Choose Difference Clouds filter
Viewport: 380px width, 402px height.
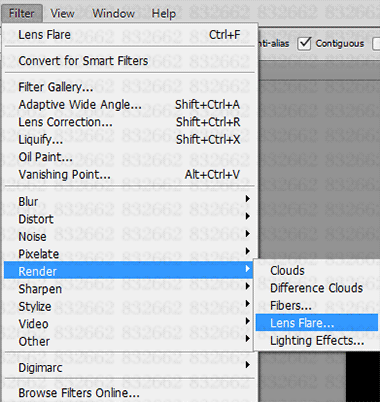(x=317, y=288)
